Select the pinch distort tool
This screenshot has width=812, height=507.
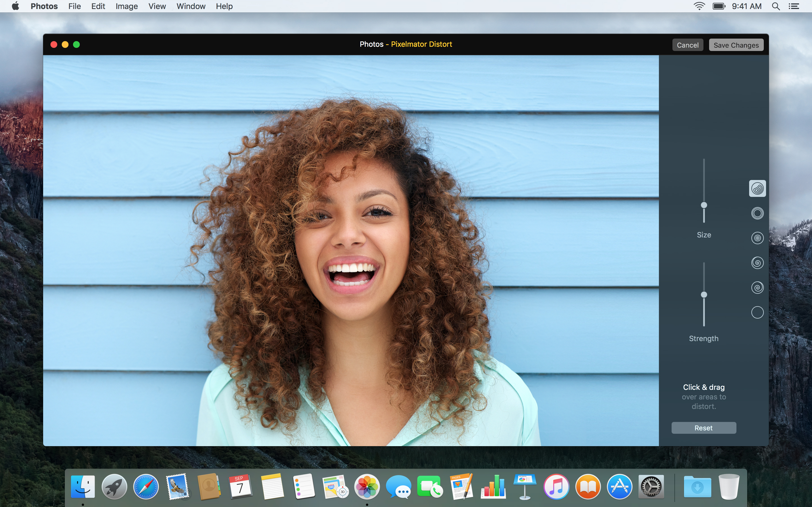pos(756,238)
